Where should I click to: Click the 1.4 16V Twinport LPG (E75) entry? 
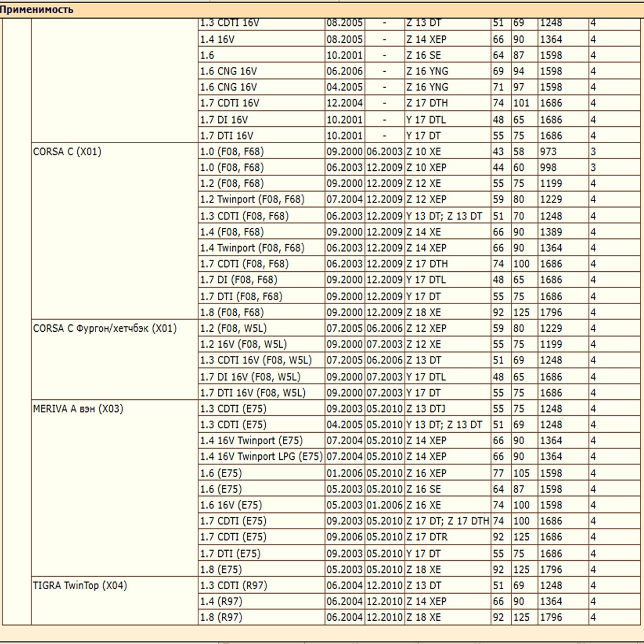261,457
